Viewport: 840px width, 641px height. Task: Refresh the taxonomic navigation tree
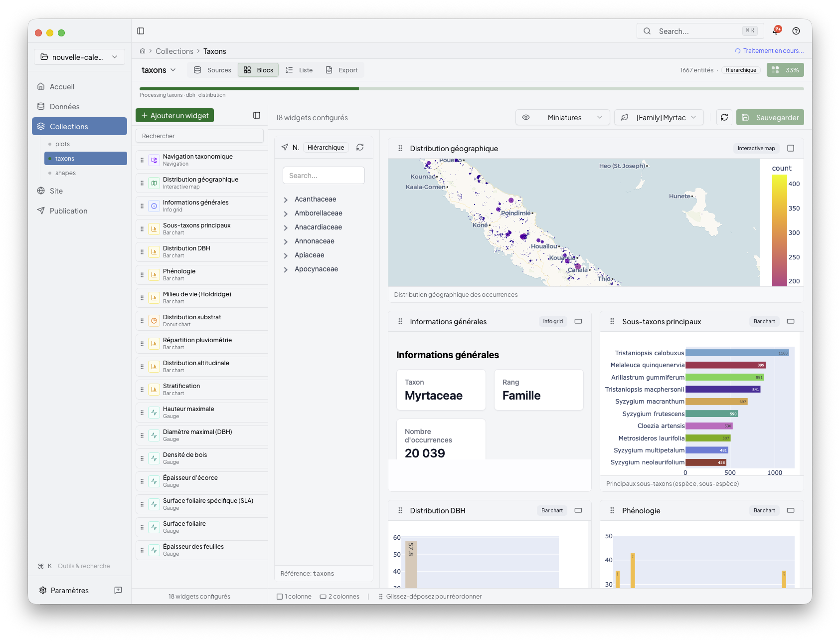click(x=360, y=147)
